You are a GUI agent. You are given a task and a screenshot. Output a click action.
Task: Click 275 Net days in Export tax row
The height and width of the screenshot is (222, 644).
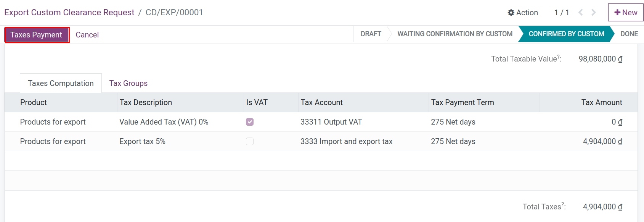click(453, 141)
